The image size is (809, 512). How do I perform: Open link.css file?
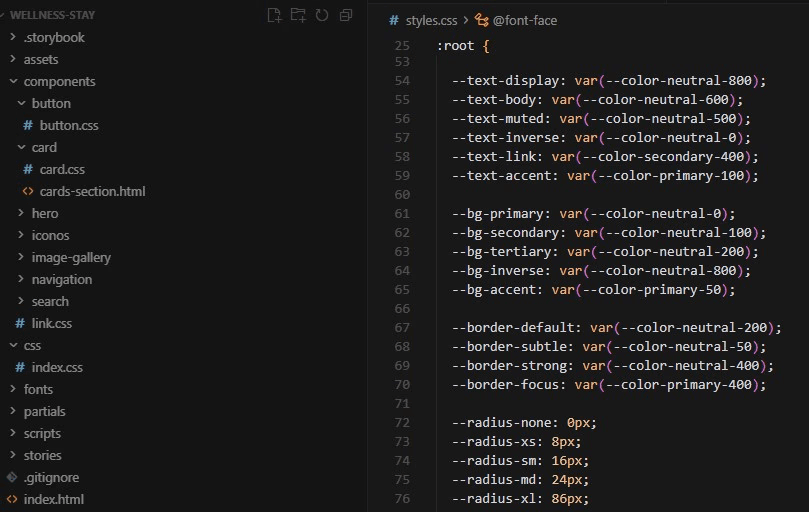52,323
